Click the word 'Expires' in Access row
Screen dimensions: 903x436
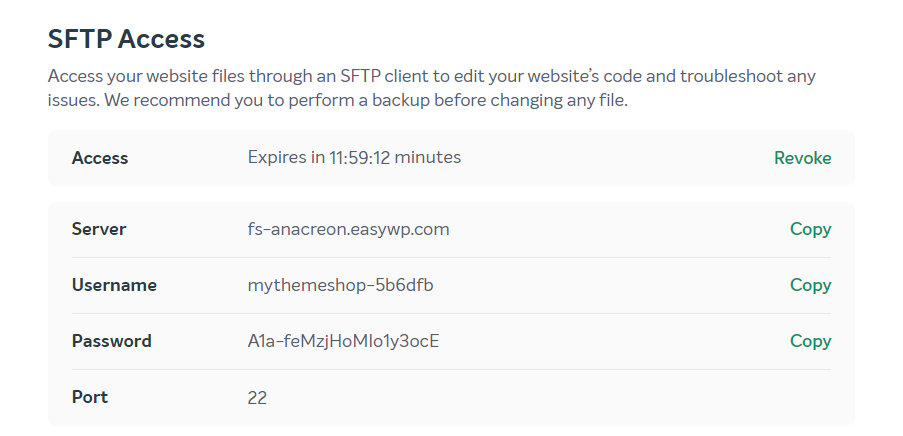[x=278, y=157]
